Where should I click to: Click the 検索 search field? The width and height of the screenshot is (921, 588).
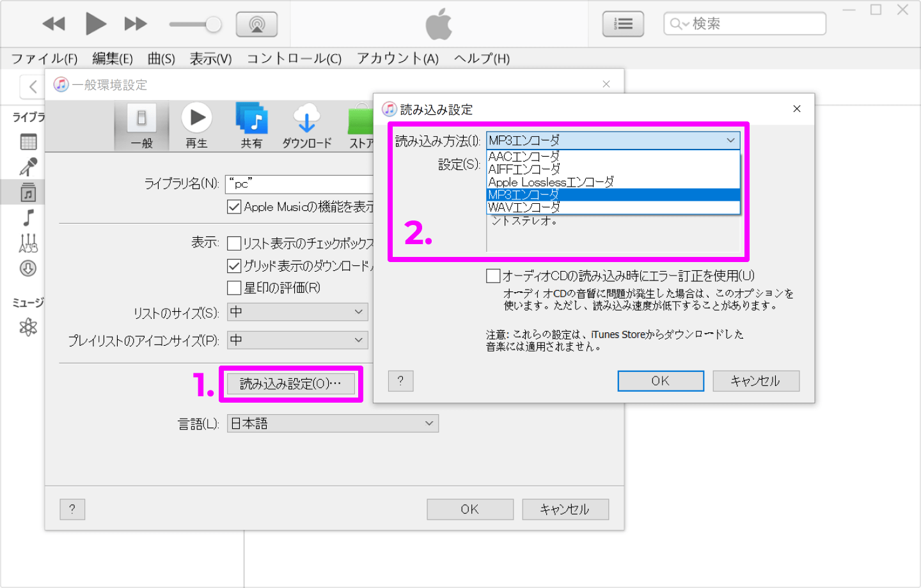(x=744, y=24)
